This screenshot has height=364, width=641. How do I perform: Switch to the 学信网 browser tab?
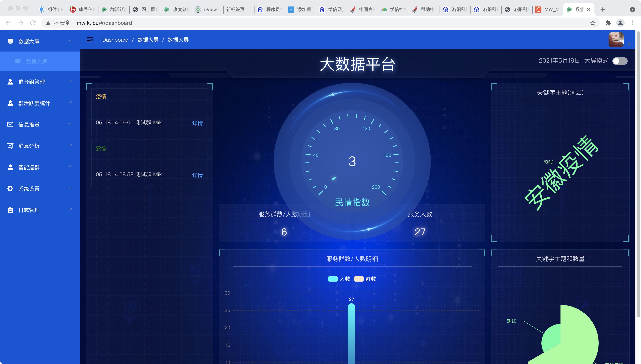pos(332,10)
